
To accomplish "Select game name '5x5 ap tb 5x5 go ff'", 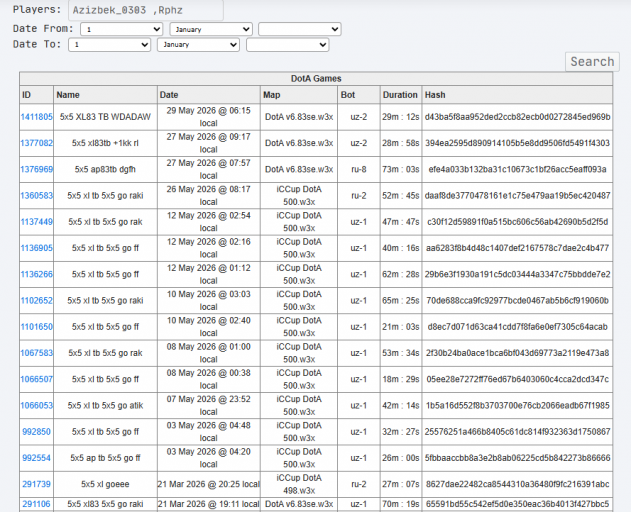I will [105, 458].
